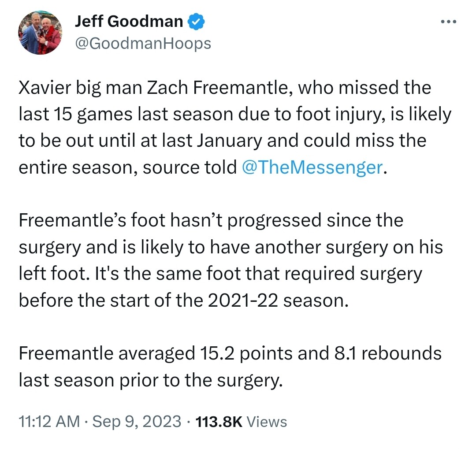Open the three-dot more options menu
This screenshot has height=449, width=476.
click(448, 22)
